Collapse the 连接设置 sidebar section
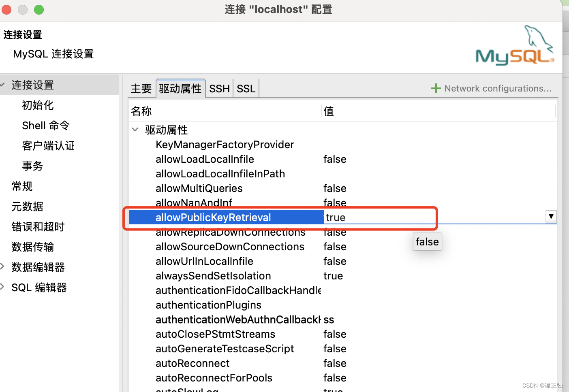Viewport: 569px width, 392px height. point(2,85)
